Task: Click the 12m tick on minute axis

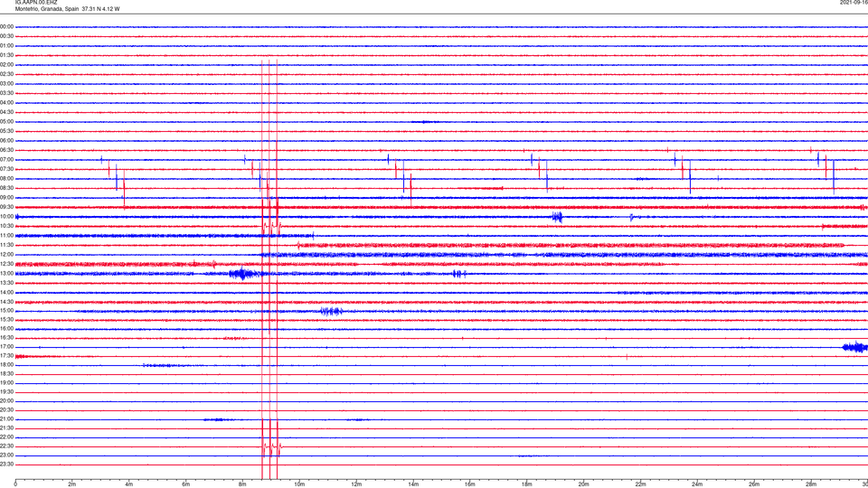Action: tap(356, 484)
